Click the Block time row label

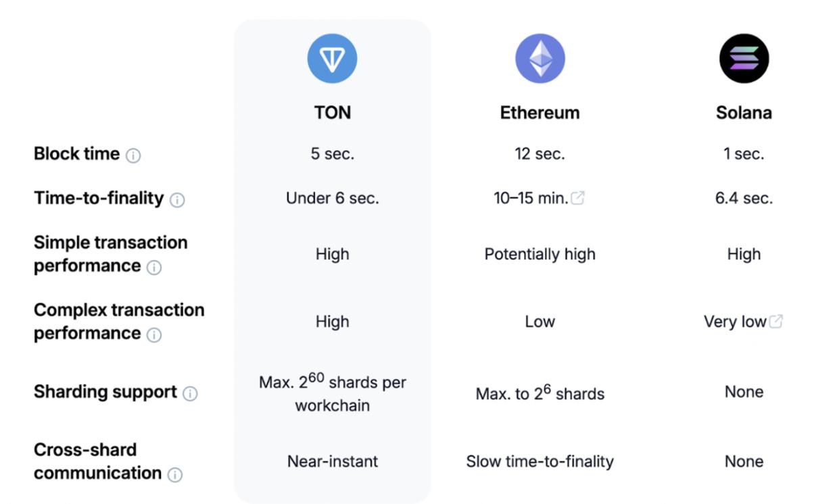[76, 154]
